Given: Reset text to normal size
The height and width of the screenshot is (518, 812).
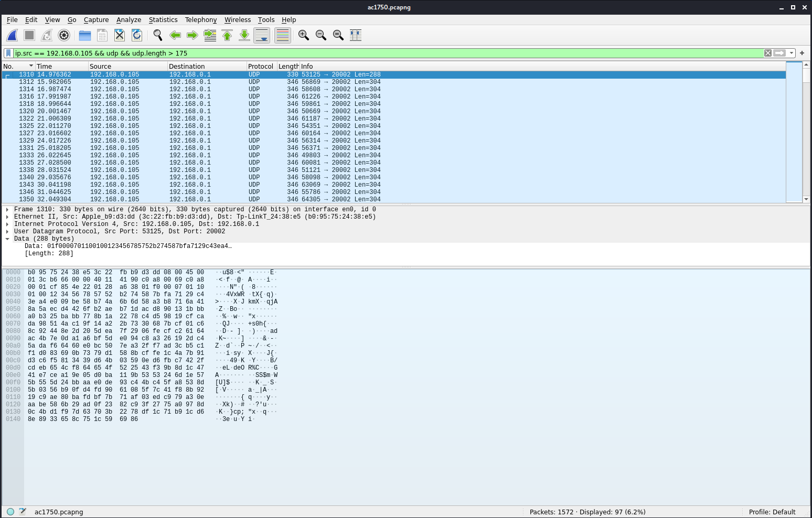Looking at the screenshot, I should coord(338,35).
